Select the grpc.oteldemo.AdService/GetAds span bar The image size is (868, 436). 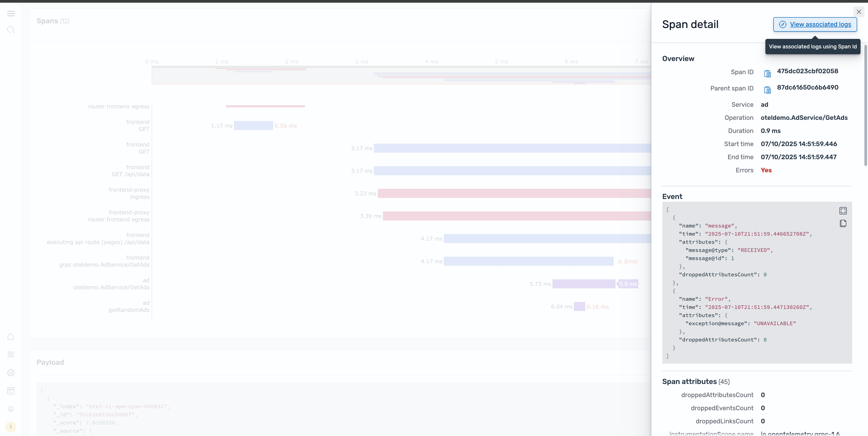[x=528, y=261]
